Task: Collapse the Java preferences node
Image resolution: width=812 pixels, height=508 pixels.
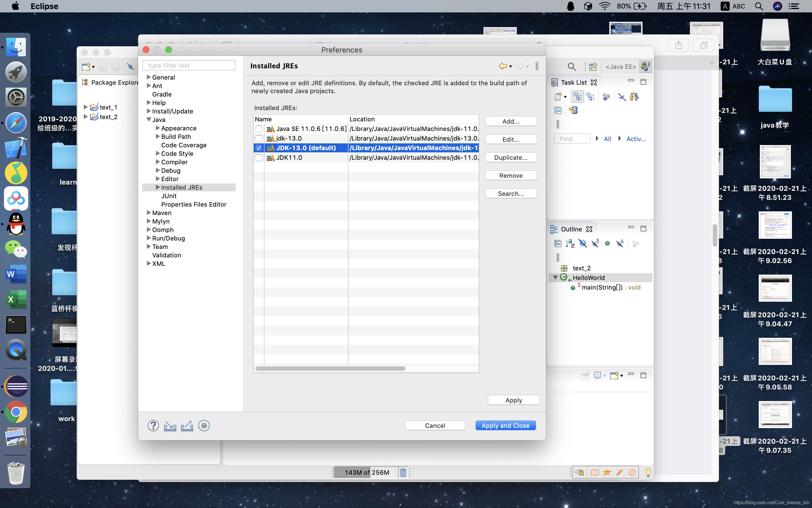Action: pyautogui.click(x=148, y=120)
